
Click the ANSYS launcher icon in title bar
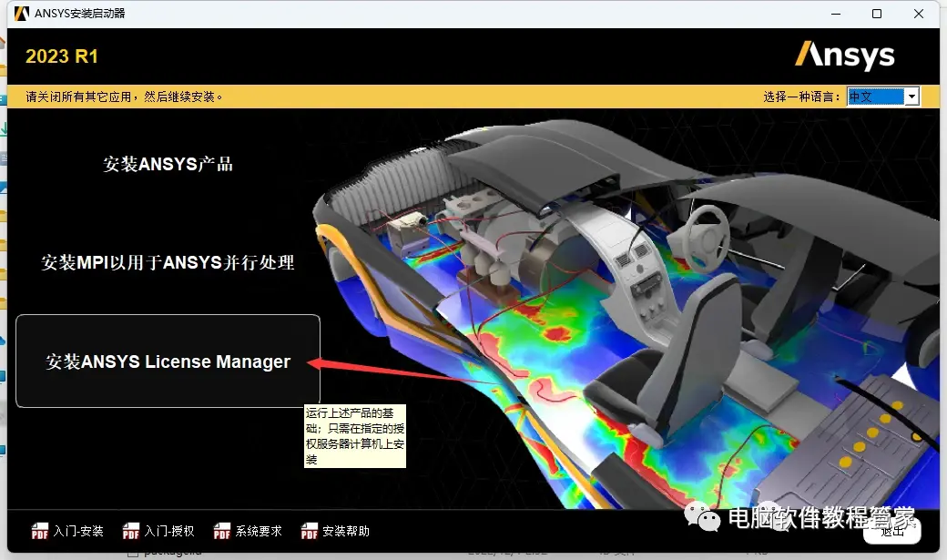[x=22, y=14]
